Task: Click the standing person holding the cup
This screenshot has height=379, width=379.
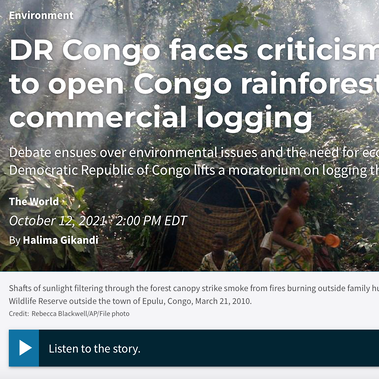Action: click(x=293, y=223)
